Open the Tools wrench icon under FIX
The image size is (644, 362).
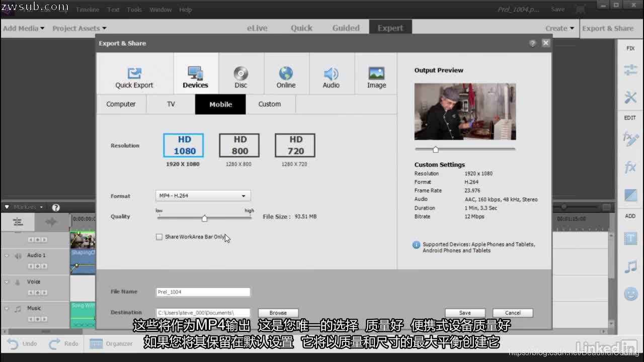click(630, 97)
